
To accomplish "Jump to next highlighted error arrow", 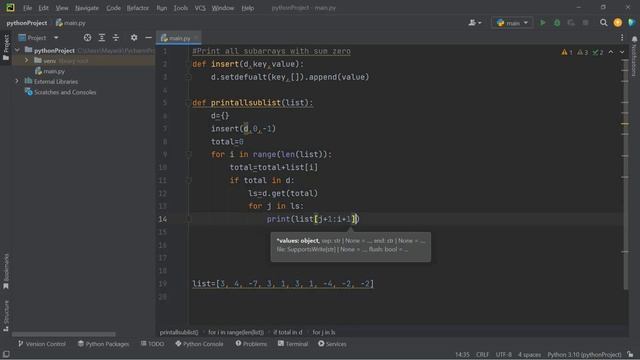I will [622, 52].
